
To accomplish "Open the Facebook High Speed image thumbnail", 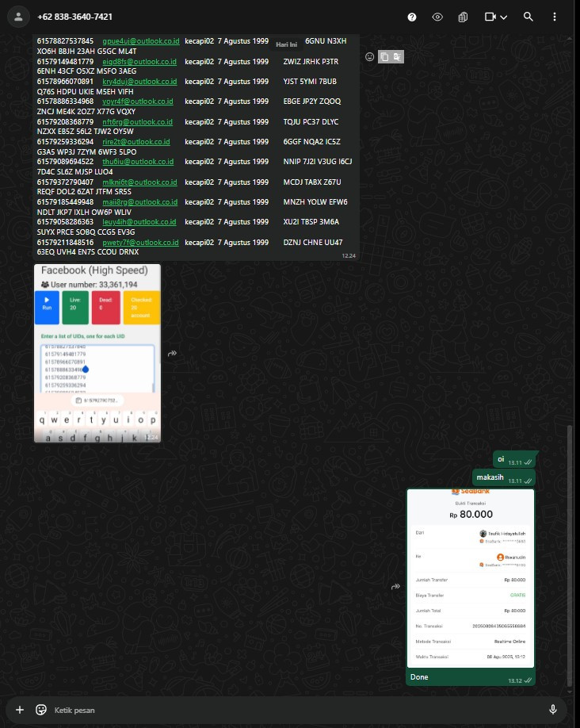I will pos(97,353).
